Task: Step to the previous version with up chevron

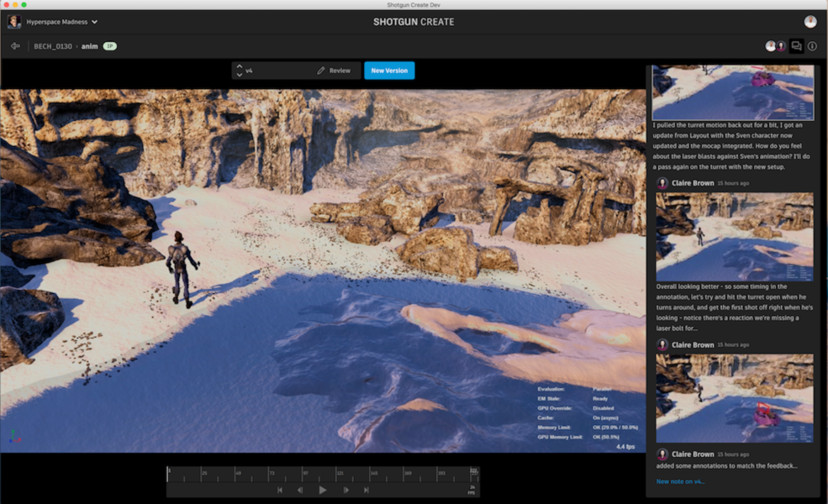Action: point(240,66)
